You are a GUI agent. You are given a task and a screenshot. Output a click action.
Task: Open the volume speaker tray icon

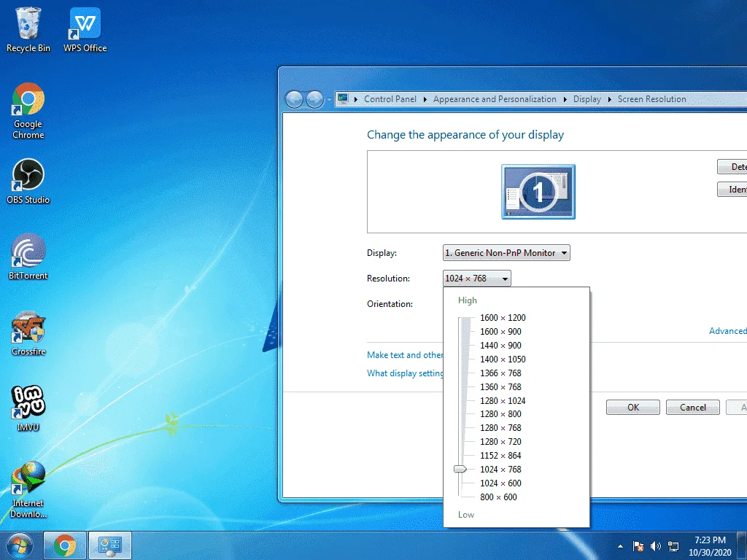656,546
